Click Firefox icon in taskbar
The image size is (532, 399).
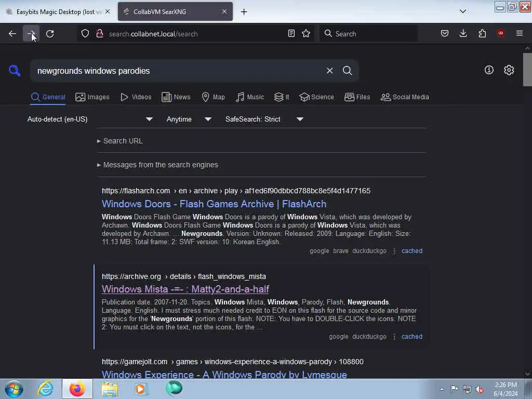click(x=77, y=389)
